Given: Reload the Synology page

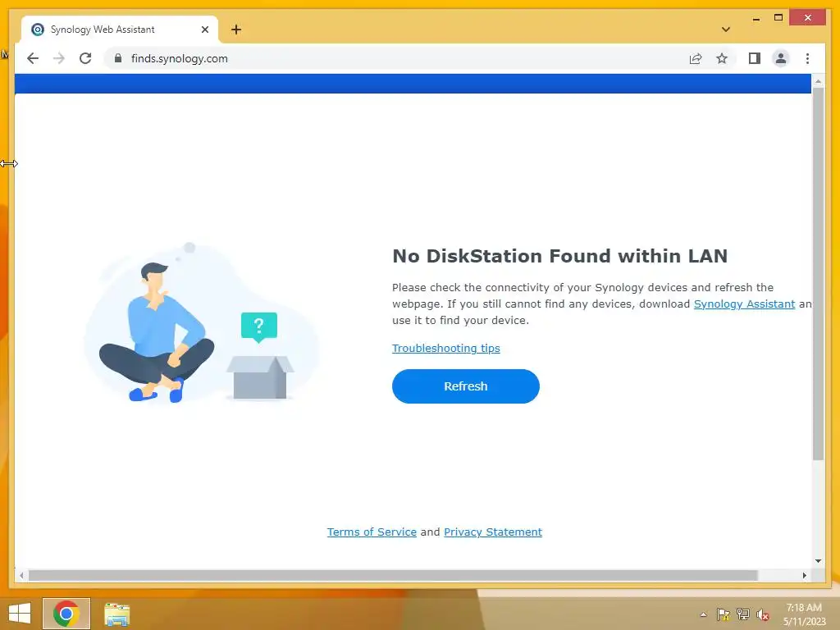Looking at the screenshot, I should 85,58.
